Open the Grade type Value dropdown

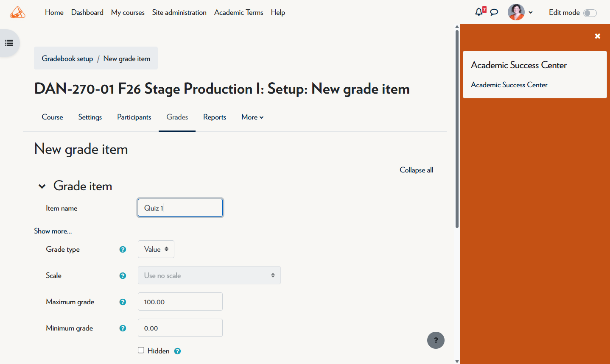click(156, 249)
